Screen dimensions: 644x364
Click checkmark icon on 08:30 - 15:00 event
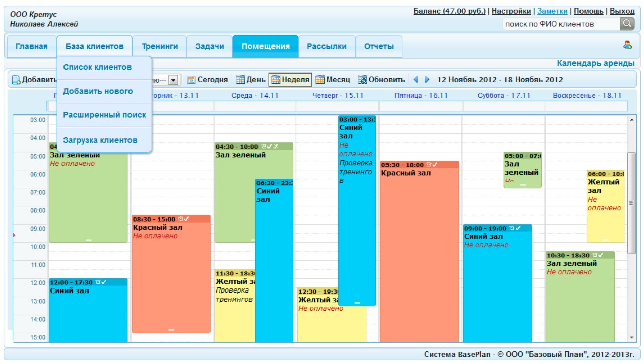[186, 219]
